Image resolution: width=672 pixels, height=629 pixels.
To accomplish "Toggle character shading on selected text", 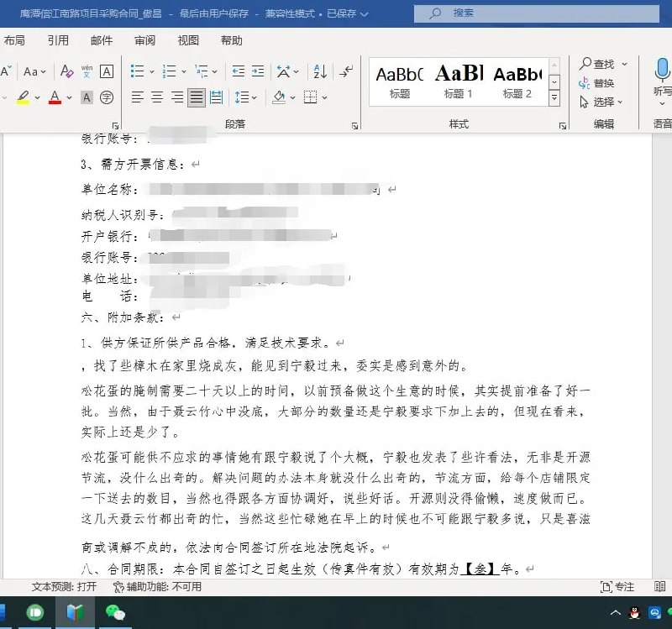I will click(85, 98).
